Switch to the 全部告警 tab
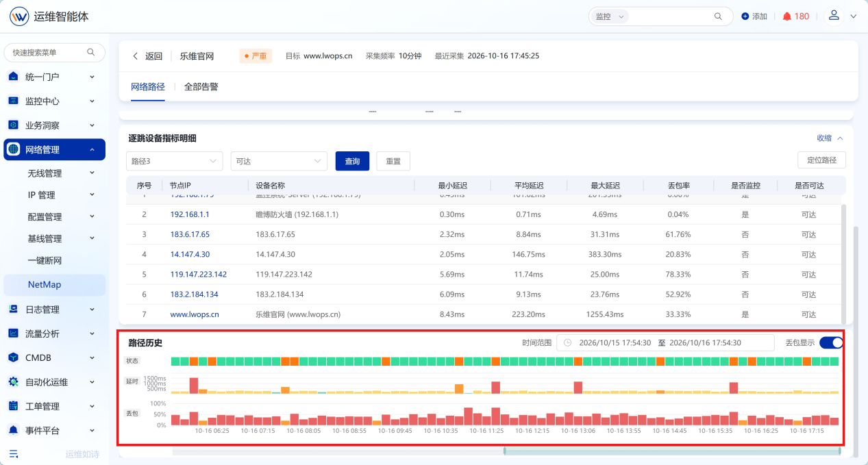This screenshot has height=465, width=868. click(x=201, y=87)
